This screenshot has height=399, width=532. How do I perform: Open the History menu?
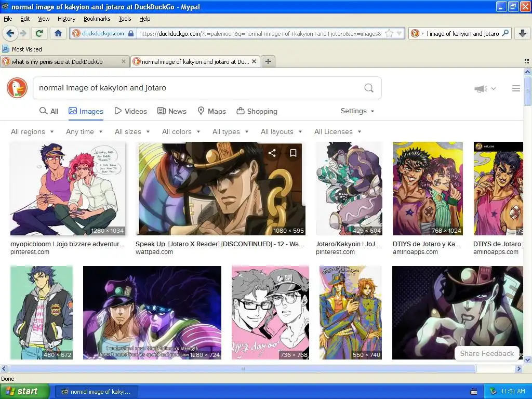(66, 19)
